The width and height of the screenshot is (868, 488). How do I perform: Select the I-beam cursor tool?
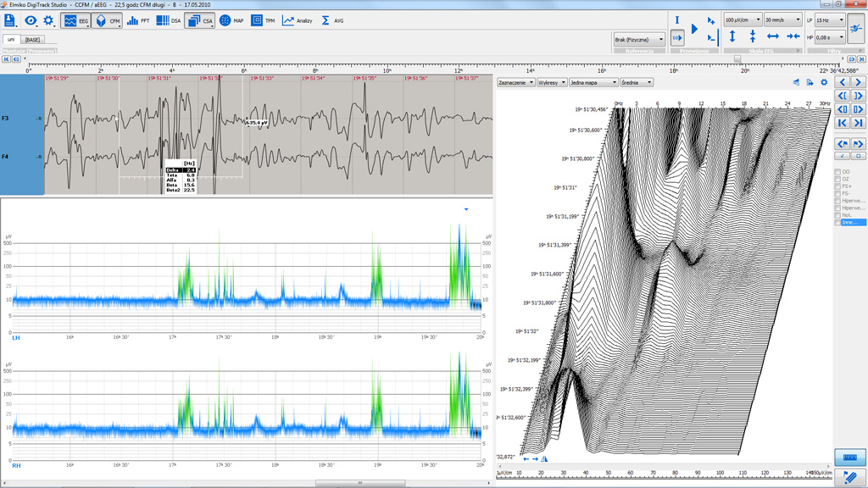pyautogui.click(x=677, y=20)
